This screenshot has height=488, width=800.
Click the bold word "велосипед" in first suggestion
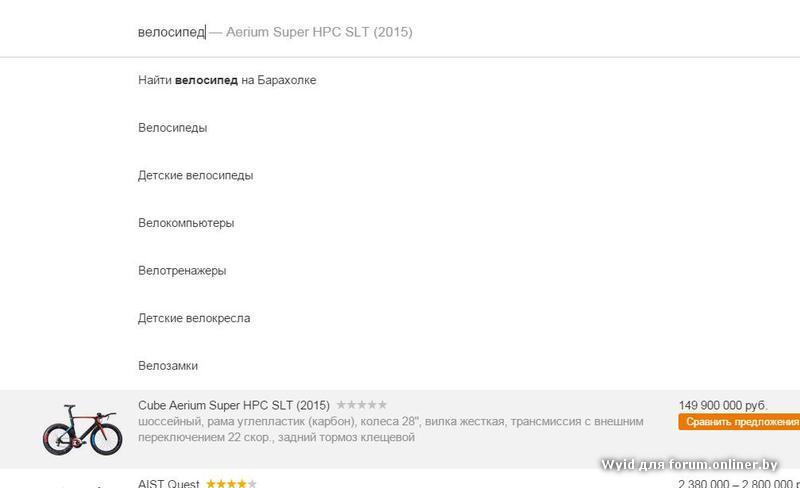tap(206, 80)
